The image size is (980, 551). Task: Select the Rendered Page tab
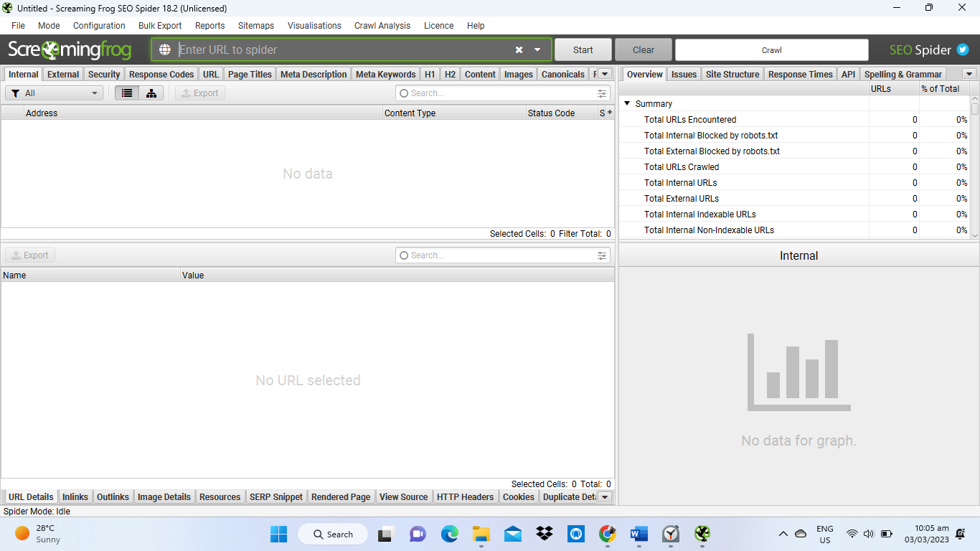pos(341,496)
